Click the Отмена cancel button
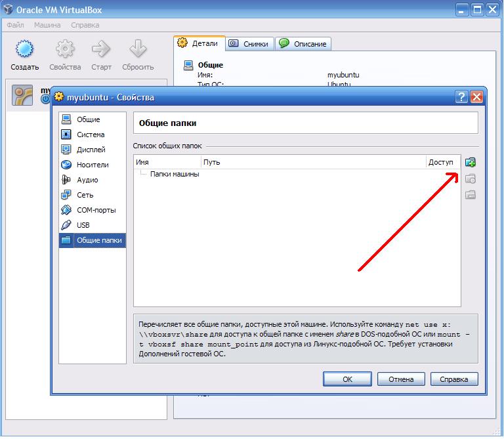This screenshot has width=504, height=439. [x=401, y=379]
